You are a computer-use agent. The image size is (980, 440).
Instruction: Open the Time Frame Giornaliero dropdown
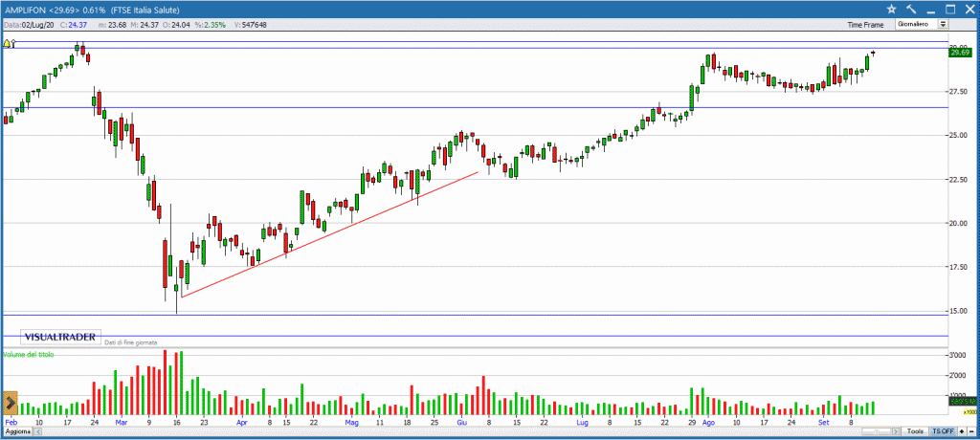[x=922, y=24]
